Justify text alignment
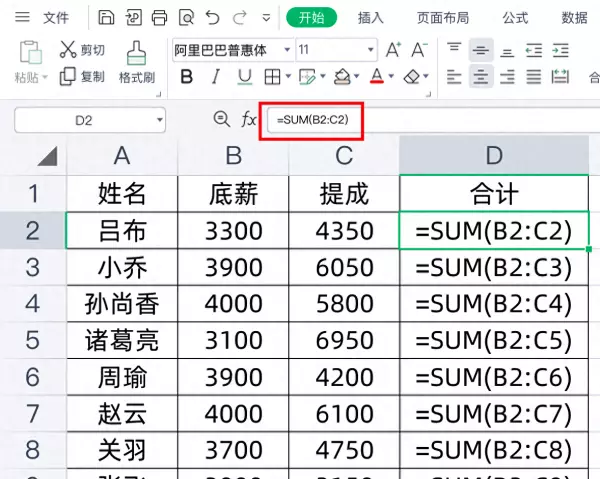The height and width of the screenshot is (479, 600). (534, 77)
